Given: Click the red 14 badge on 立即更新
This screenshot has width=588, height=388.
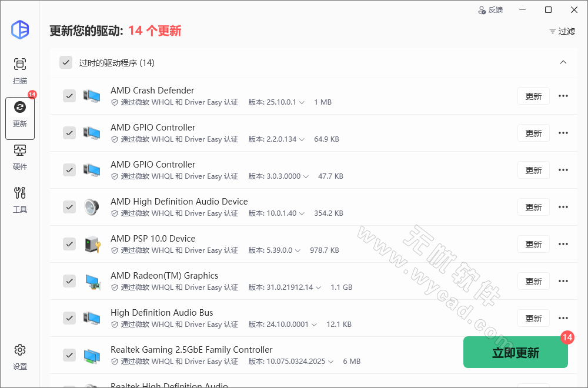Looking at the screenshot, I should tap(567, 337).
